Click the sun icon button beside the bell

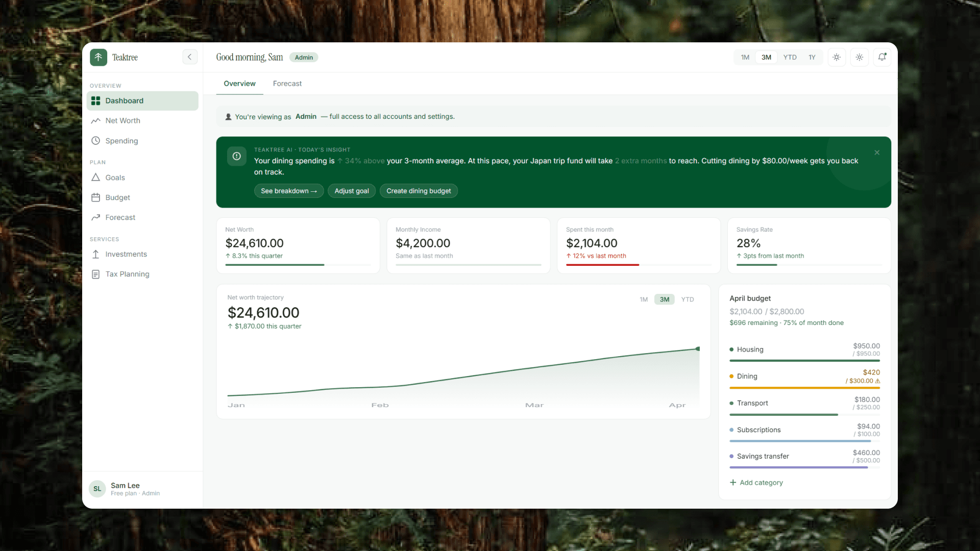click(x=860, y=57)
